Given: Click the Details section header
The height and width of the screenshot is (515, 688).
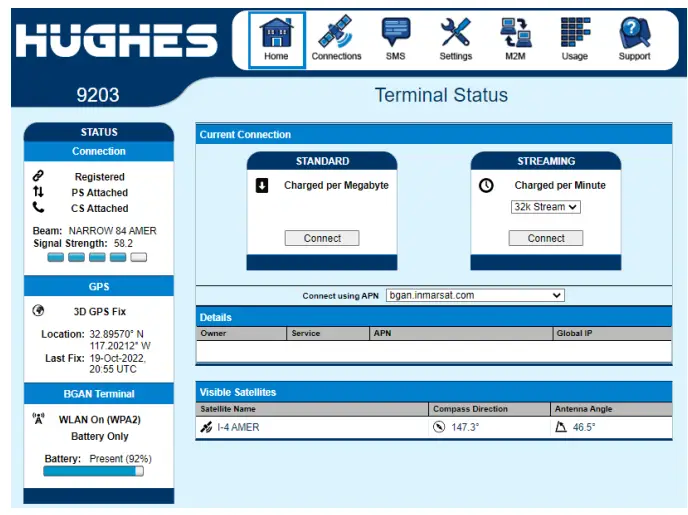Looking at the screenshot, I should (x=434, y=317).
